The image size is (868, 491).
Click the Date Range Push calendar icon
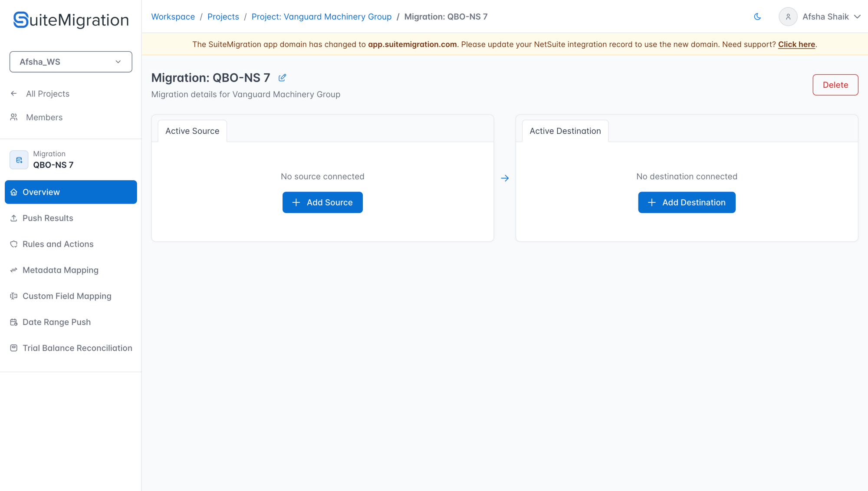[14, 322]
